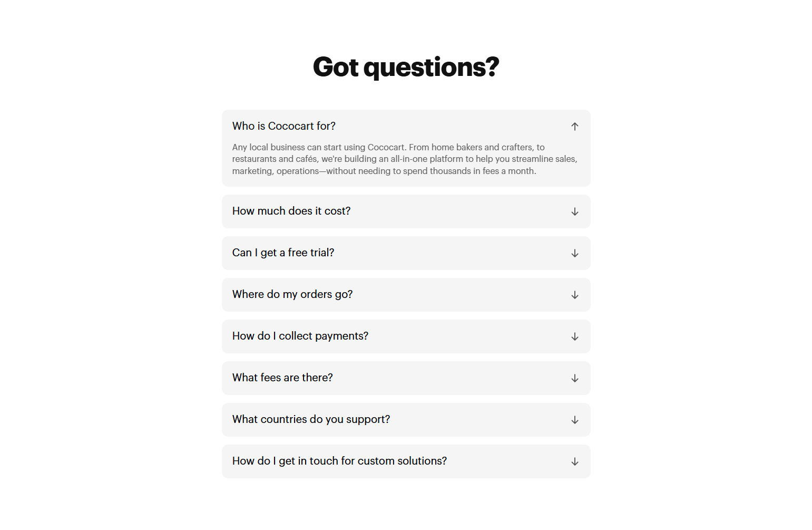Collapse the 'Who is Cococart for?' answer
Image resolution: width=812 pixels, height=530 pixels.
[x=406, y=127]
